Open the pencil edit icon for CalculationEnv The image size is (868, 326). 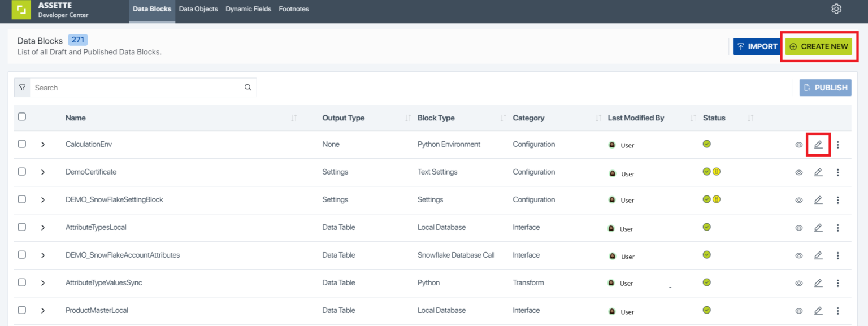(818, 144)
